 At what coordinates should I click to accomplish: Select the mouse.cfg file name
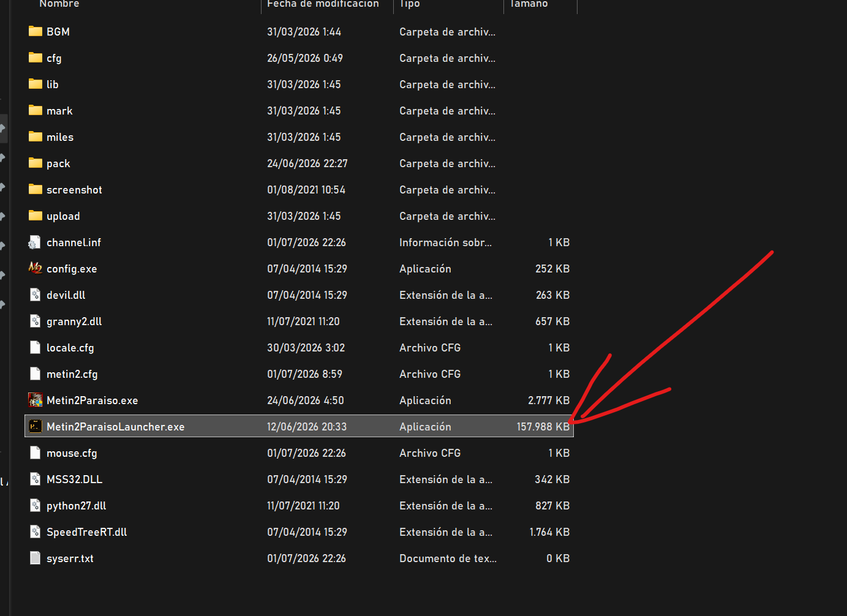pos(72,453)
